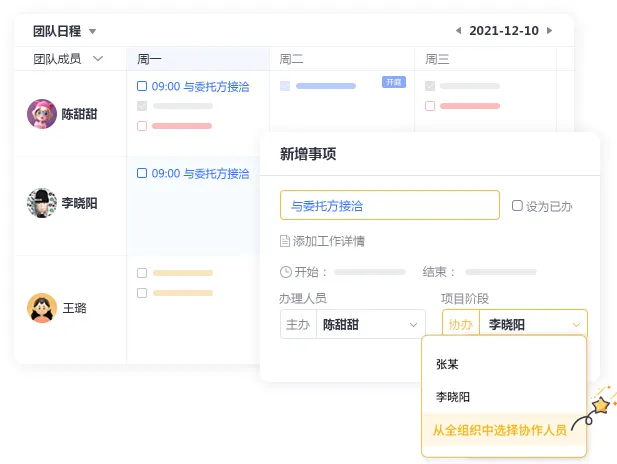Choose 李晓阳 in the dropdown list
This screenshot has width=617, height=464.
[x=453, y=397]
